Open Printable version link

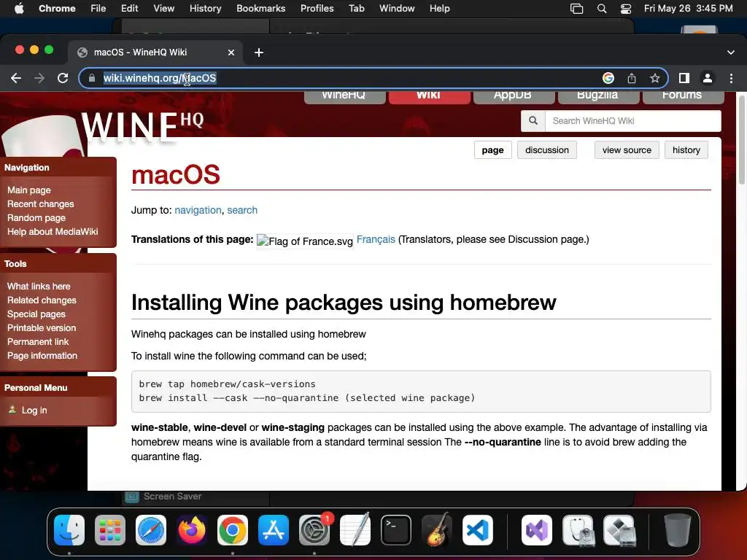coord(42,327)
